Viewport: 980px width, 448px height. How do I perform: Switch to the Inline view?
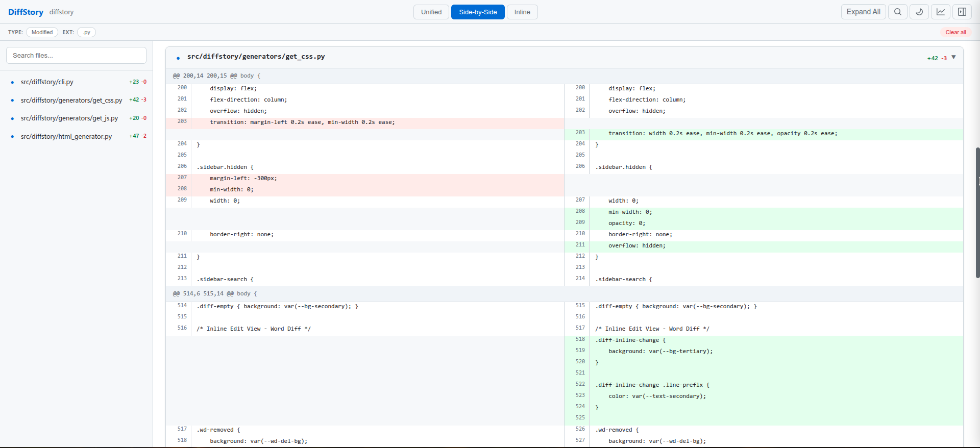[522, 12]
